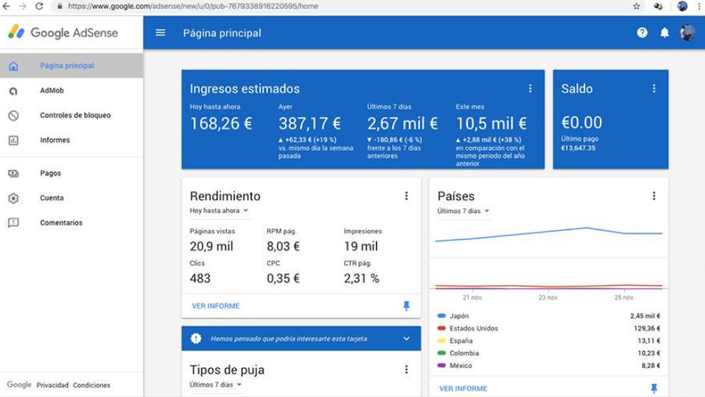Toggle the pin on Países card
Image resolution: width=705 pixels, height=397 pixels.
click(654, 388)
